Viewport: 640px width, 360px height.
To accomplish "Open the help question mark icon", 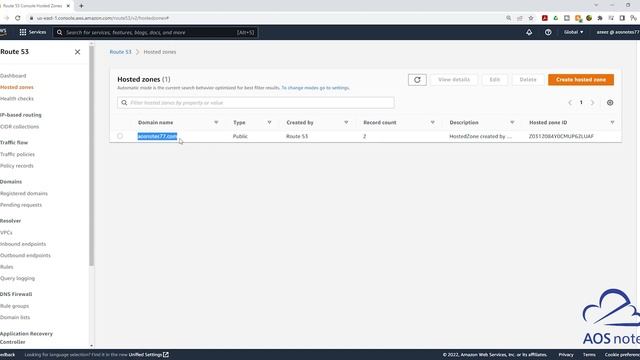I will (548, 32).
